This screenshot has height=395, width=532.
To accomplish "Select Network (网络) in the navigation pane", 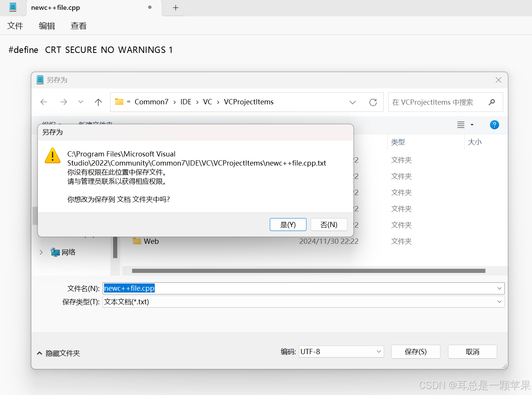I will (x=68, y=252).
